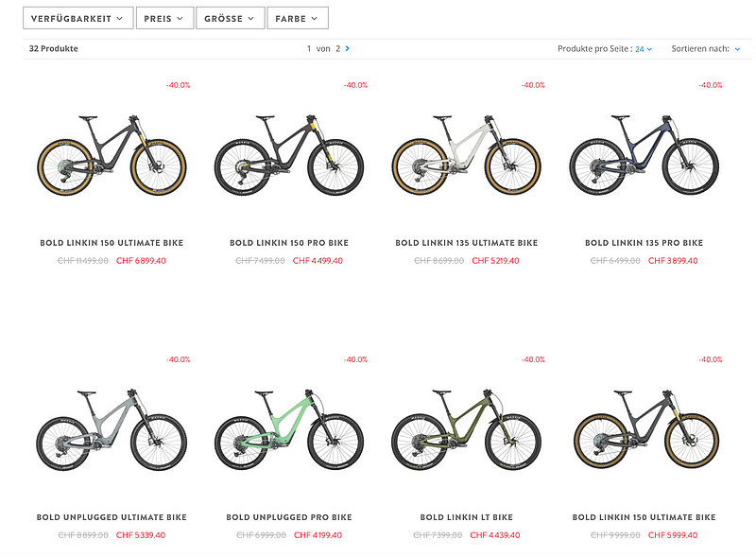View the white Linkin 135 Ultimate bike image
The image size is (756, 557).
466,154
